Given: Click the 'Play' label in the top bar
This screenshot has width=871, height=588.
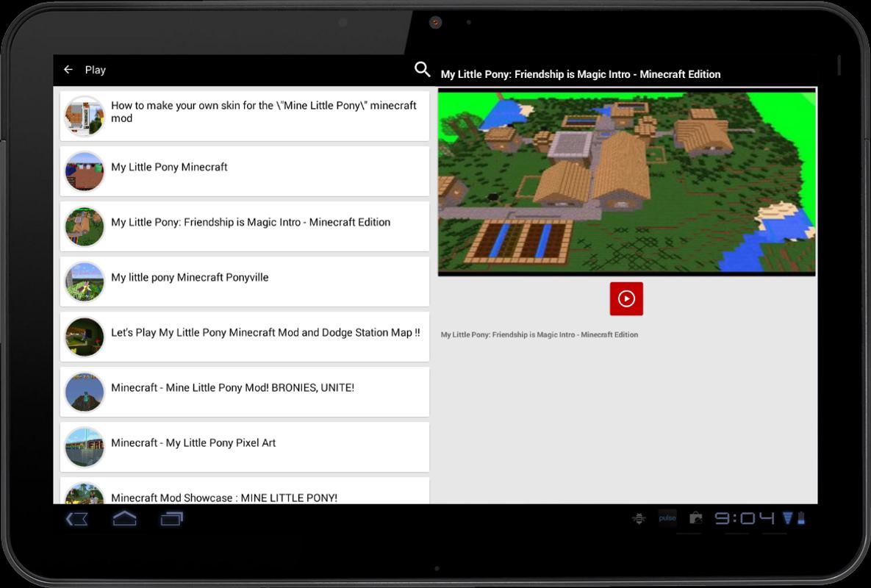Looking at the screenshot, I should click(95, 70).
